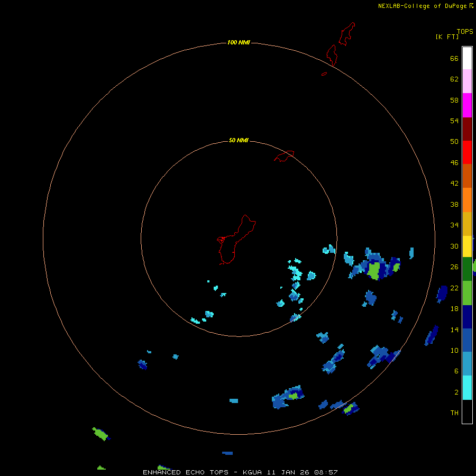476x476 pixels.
Task: Click the TH threshold label
Action: click(454, 413)
